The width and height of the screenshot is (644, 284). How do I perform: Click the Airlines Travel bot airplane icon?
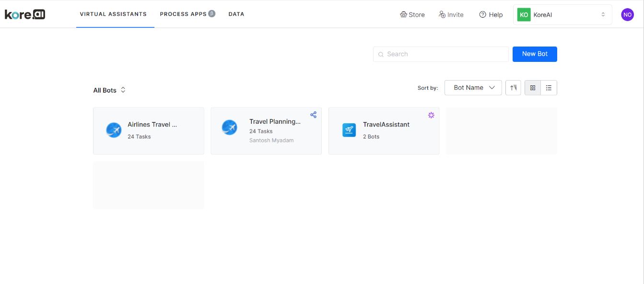[x=114, y=130]
